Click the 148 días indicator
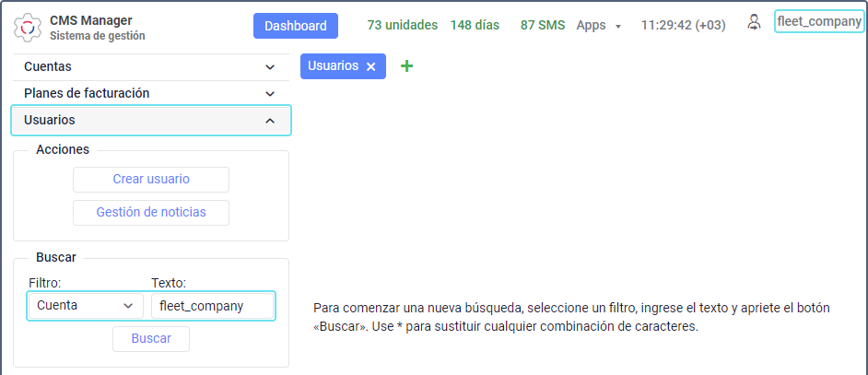868x375 pixels. click(x=475, y=26)
